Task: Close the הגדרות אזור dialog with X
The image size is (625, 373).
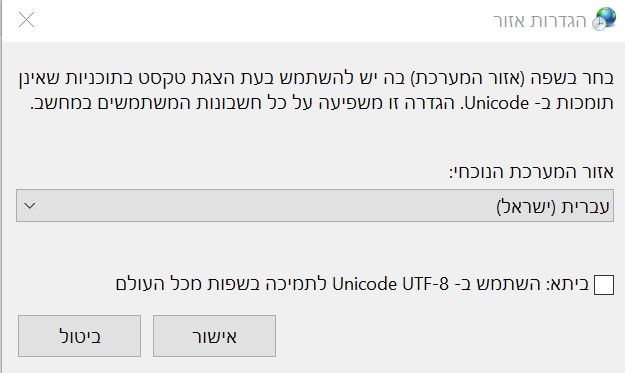Action: point(26,20)
